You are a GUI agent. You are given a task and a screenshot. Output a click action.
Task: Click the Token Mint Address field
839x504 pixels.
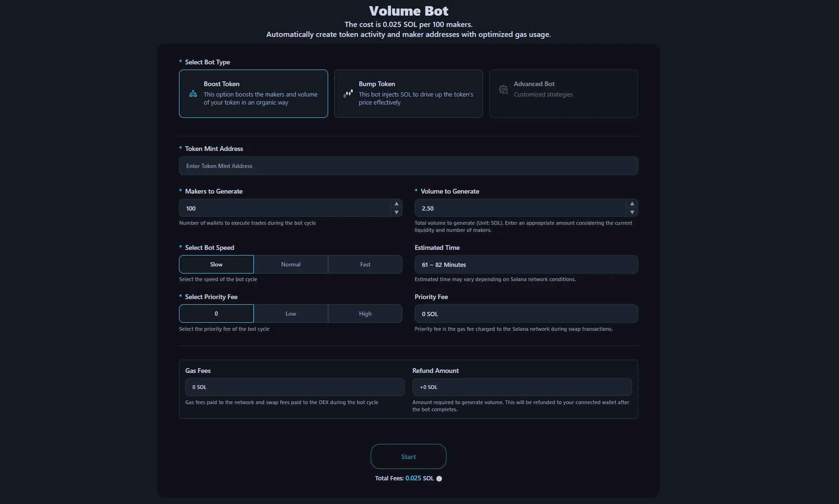tap(408, 166)
